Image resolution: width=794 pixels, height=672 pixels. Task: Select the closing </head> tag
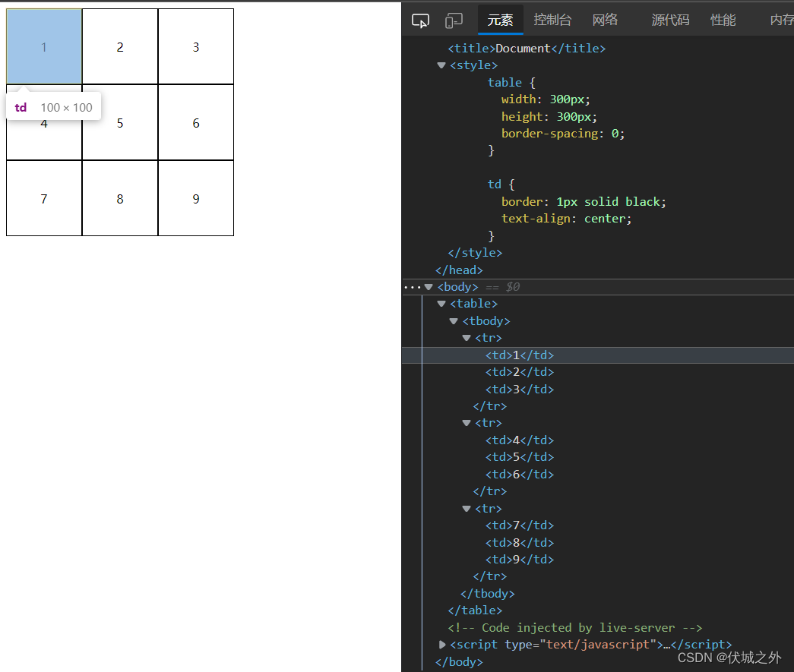(459, 270)
